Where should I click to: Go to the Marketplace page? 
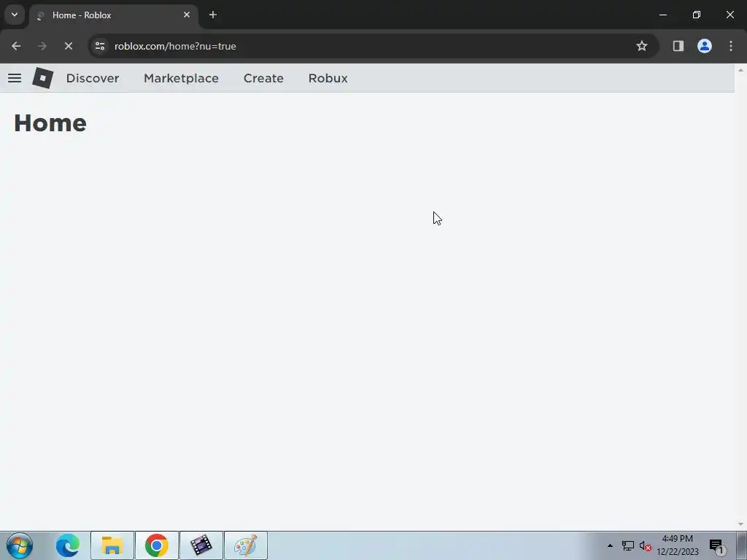pos(181,78)
